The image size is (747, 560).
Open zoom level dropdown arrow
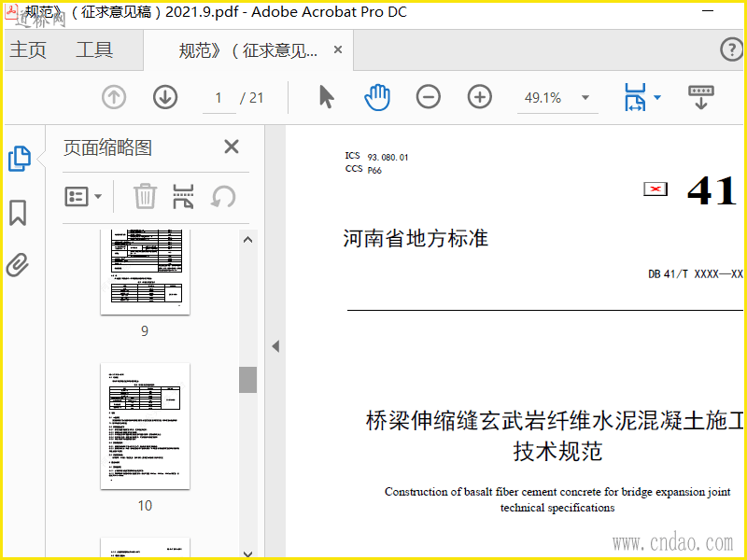(585, 98)
